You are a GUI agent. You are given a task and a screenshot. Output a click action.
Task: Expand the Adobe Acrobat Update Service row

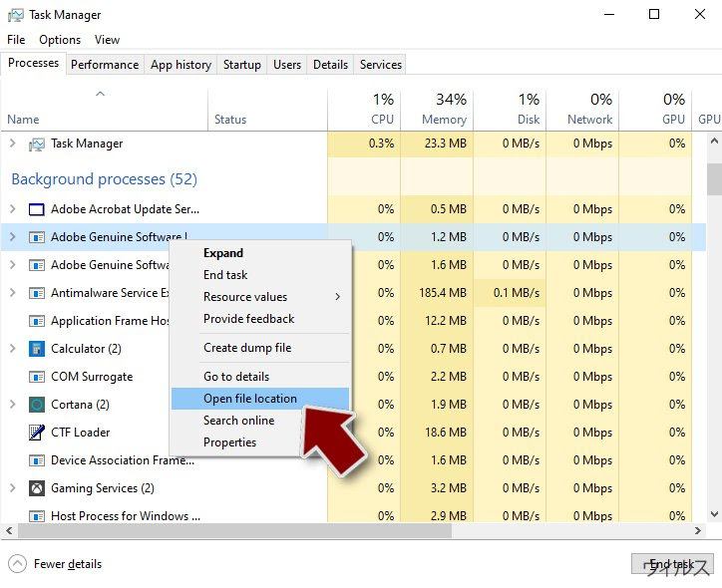(12, 209)
